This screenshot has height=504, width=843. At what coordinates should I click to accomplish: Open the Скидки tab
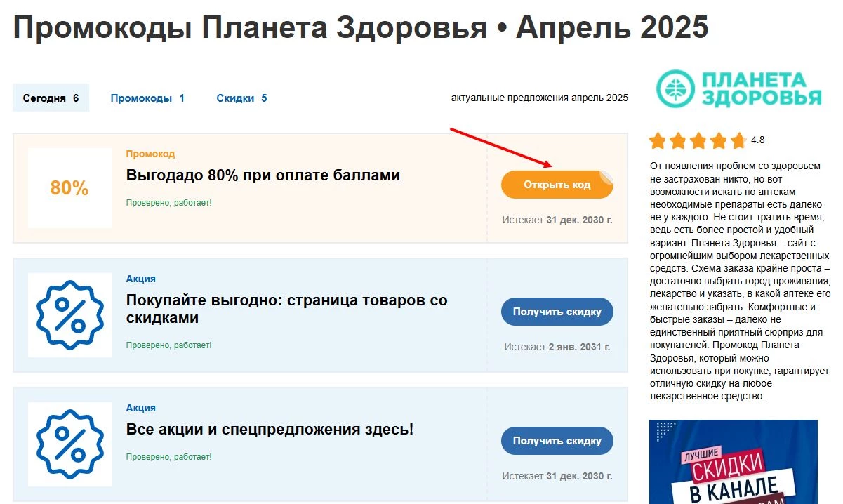coord(241,98)
